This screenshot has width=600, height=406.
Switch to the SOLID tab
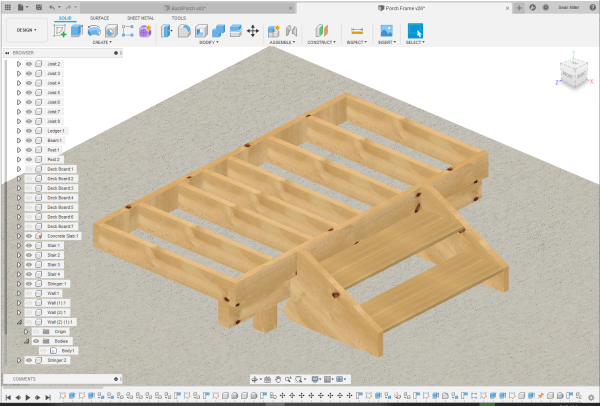click(65, 18)
